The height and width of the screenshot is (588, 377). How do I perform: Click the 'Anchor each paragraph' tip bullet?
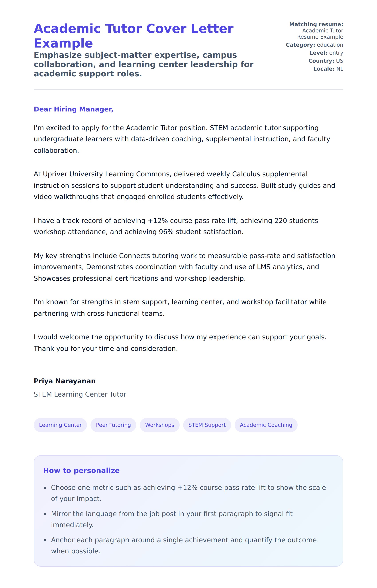click(184, 545)
